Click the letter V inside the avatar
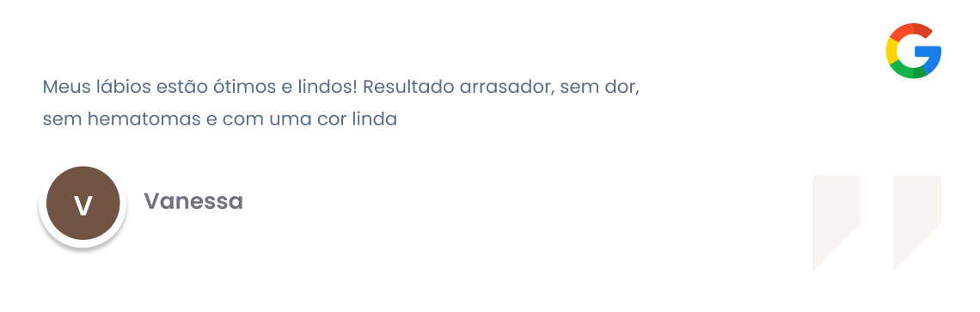This screenshot has height=312, width=980. (x=83, y=205)
